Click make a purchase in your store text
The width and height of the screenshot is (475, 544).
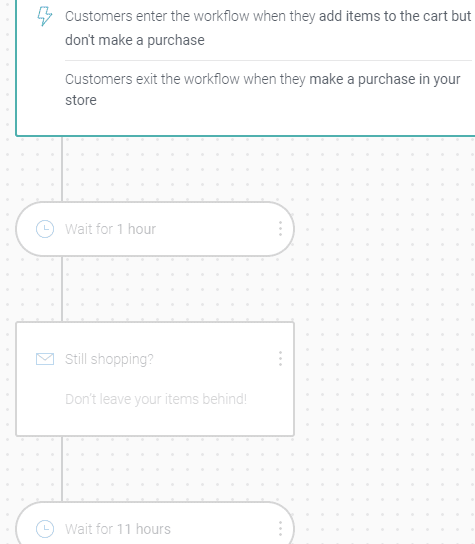385,79
